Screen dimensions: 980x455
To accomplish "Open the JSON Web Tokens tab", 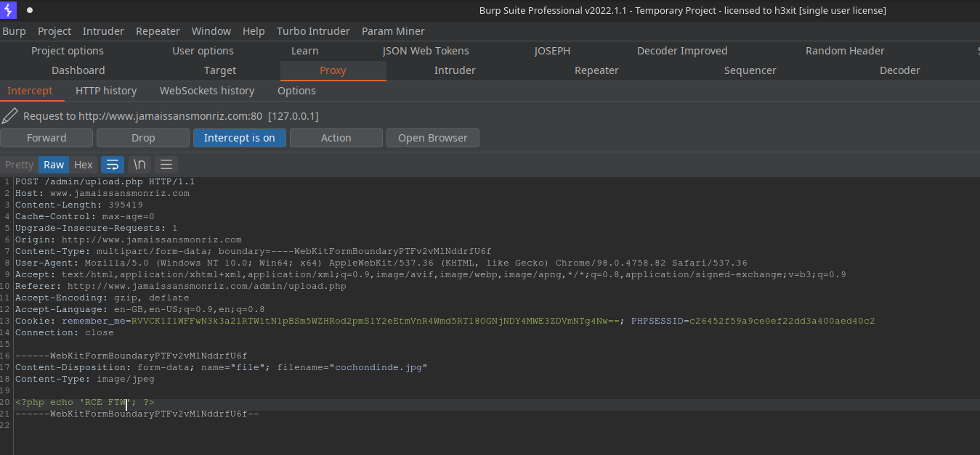I will 426,51.
